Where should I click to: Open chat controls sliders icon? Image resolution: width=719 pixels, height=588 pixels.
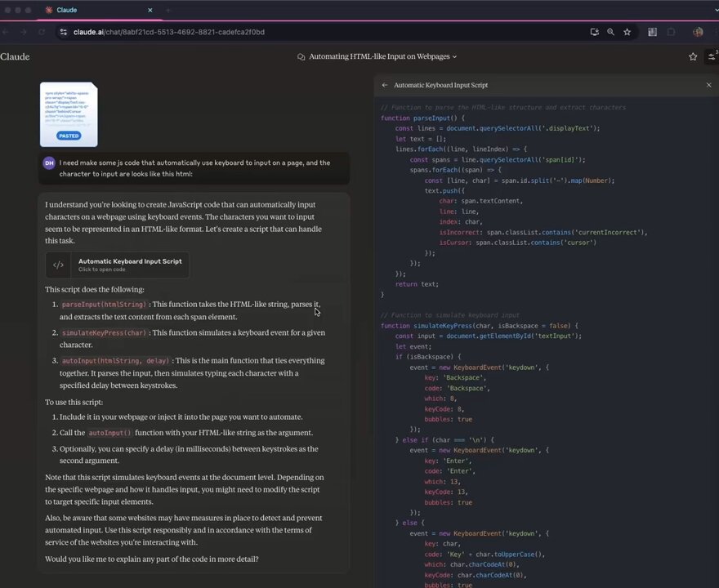(711, 57)
